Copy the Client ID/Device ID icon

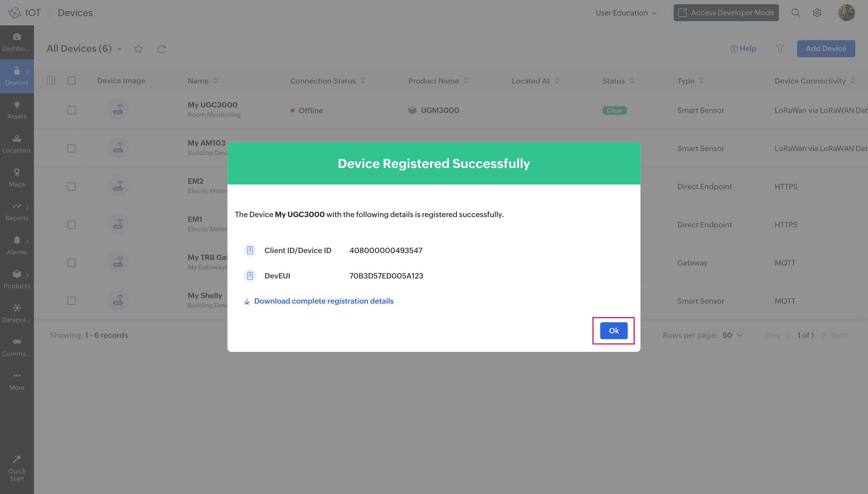pyautogui.click(x=250, y=250)
